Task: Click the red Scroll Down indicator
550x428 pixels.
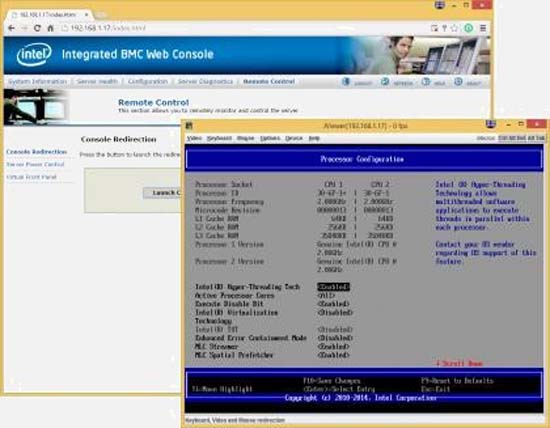Action: (x=459, y=363)
